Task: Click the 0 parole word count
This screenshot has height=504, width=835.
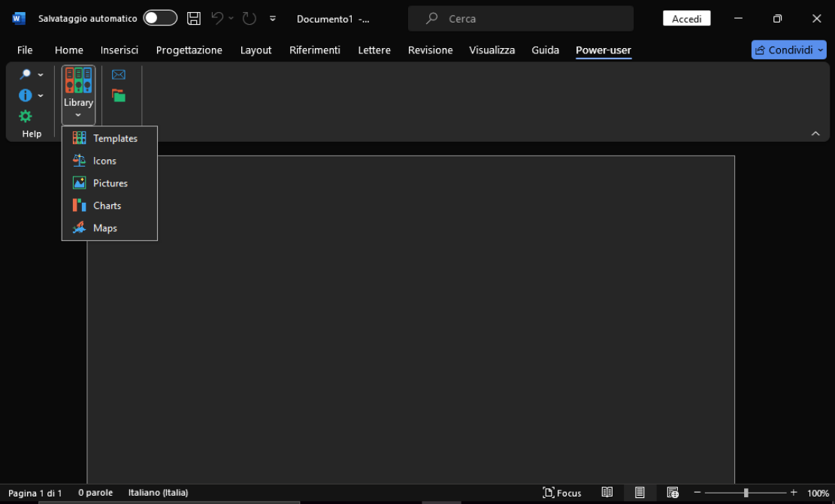Action: pos(95,493)
